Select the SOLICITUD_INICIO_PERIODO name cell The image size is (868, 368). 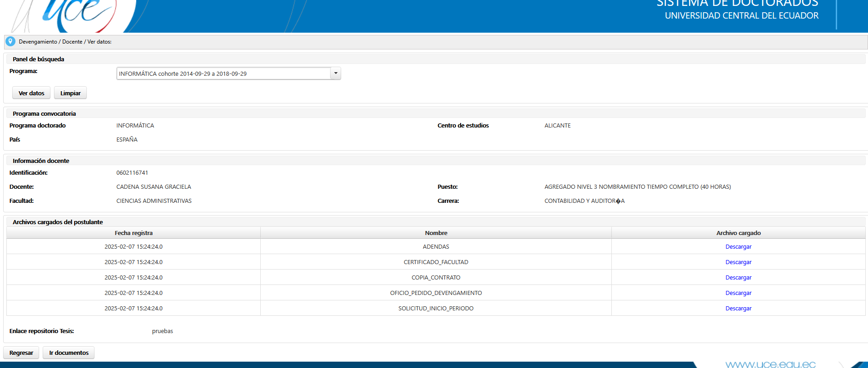pos(436,309)
